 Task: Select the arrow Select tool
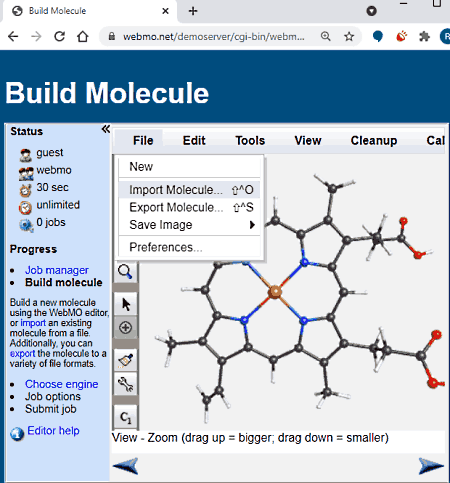pyautogui.click(x=125, y=304)
